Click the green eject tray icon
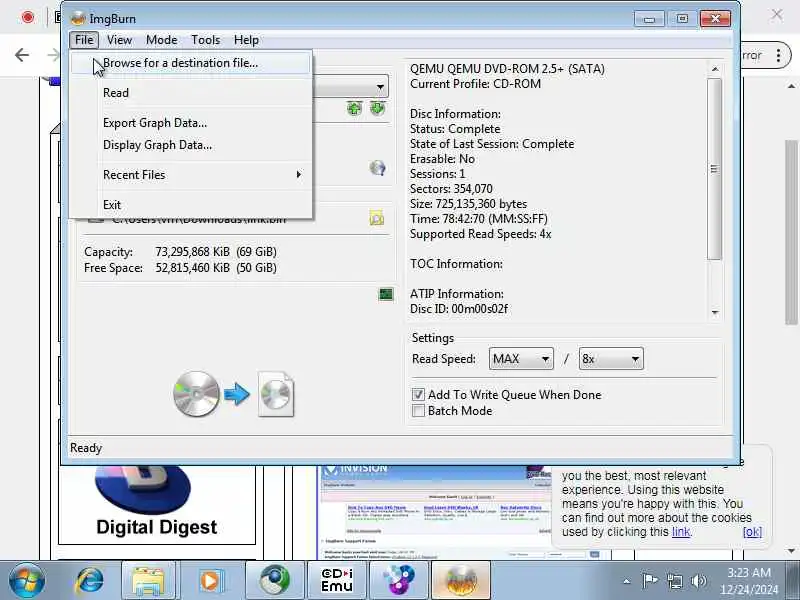The height and width of the screenshot is (600, 800). tap(378, 108)
